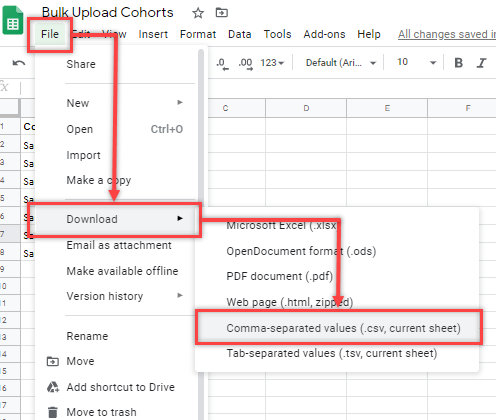
Task: Open the Default (Ari...) font dropdown
Action: 341,63
